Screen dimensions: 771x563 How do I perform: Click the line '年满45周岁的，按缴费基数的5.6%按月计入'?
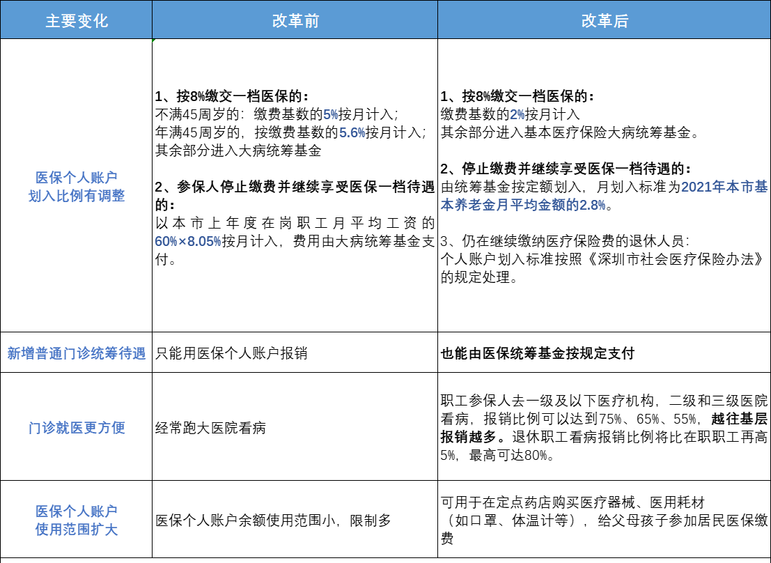click(291, 133)
